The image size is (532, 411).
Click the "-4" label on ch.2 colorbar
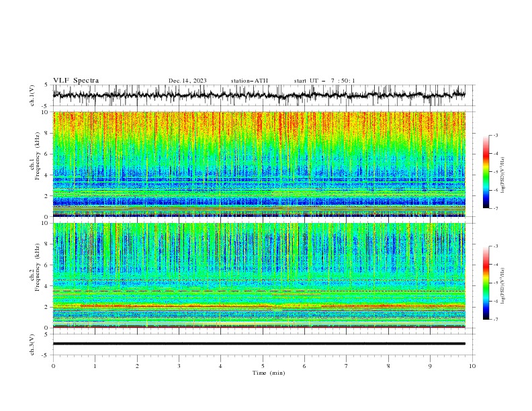click(x=495, y=265)
